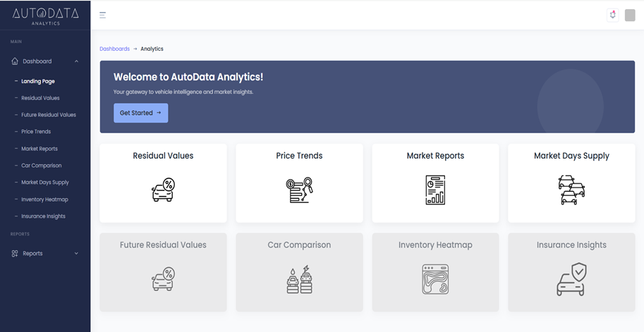Click the Price Trends card icon
This screenshot has width=644, height=332.
pos(299,190)
